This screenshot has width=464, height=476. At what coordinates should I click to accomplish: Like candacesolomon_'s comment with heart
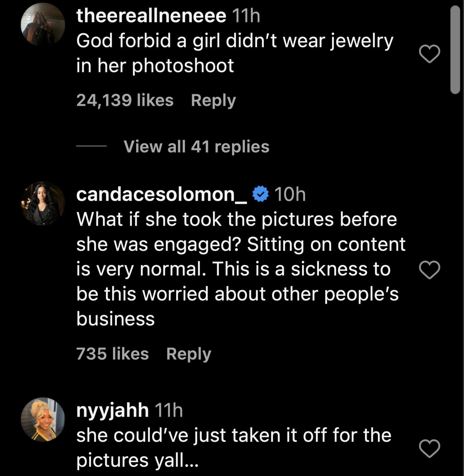(429, 269)
